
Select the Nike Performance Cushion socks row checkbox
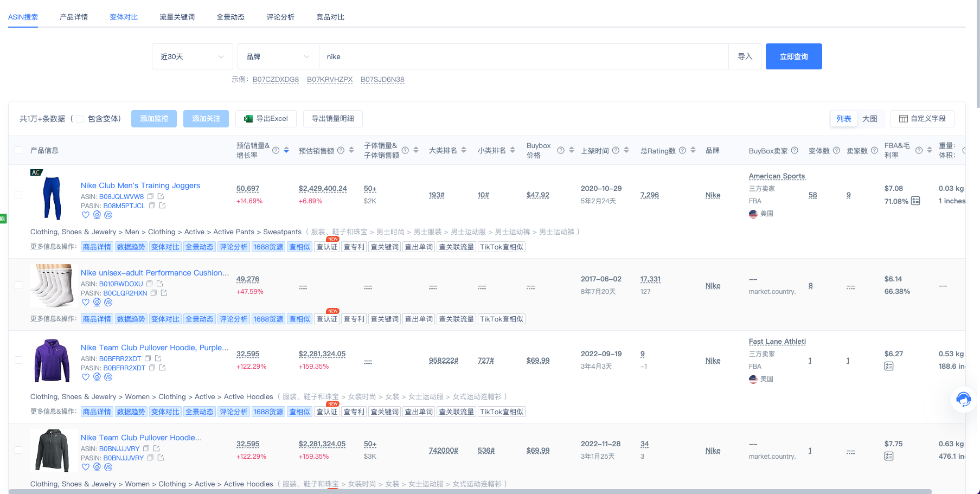coord(18,285)
